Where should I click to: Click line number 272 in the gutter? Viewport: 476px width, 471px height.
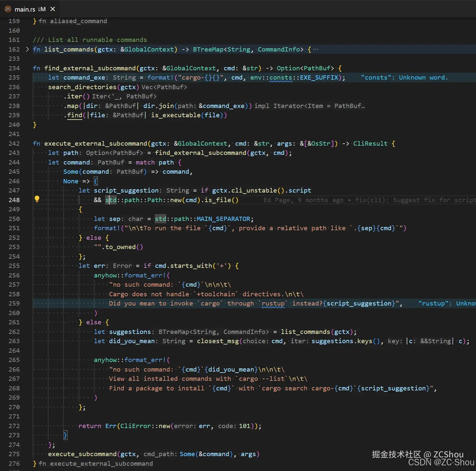click(x=14, y=426)
